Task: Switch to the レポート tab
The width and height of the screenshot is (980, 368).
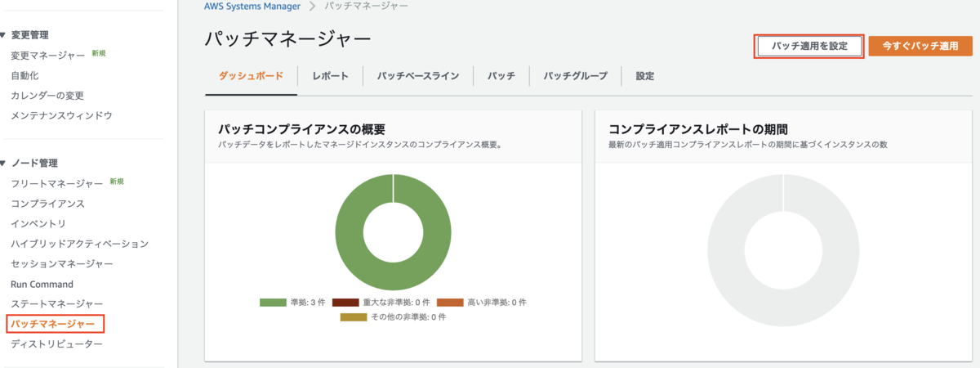Action: tap(330, 76)
